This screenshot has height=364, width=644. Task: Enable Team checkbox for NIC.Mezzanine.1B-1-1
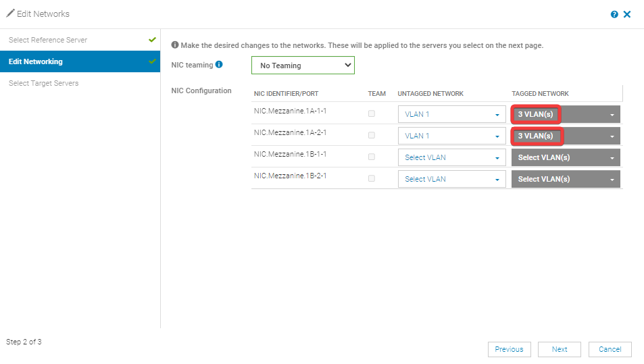[x=372, y=157]
